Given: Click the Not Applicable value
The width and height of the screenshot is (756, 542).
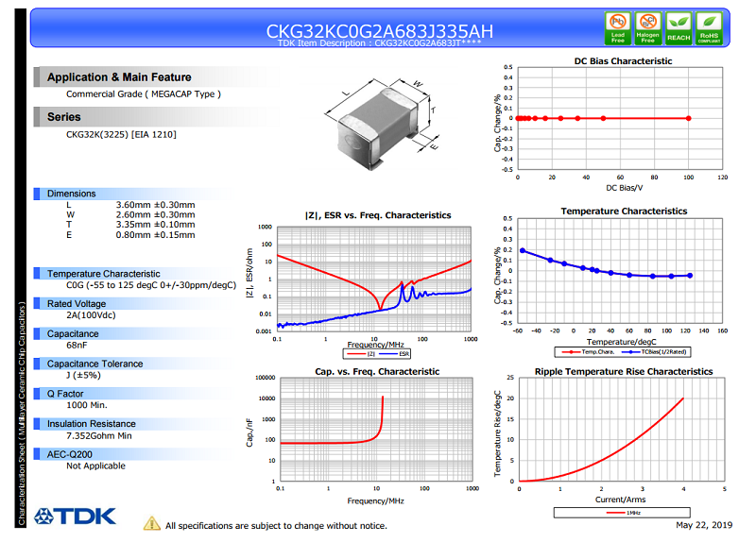Looking at the screenshot, I should tap(95, 466).
